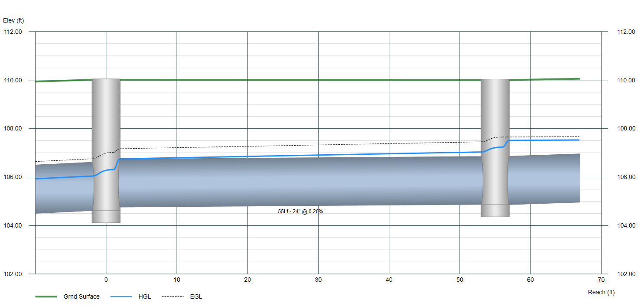
Task: Click the reach axis value 20
Action: pyautogui.click(x=247, y=281)
